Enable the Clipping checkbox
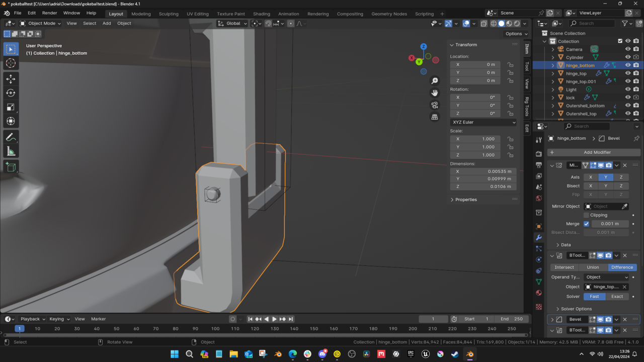Image resolution: width=644 pixels, height=362 pixels. point(586,215)
